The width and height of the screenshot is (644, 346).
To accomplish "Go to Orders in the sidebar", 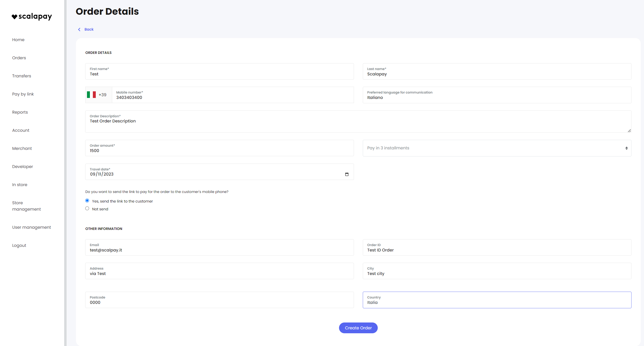I will (x=19, y=58).
